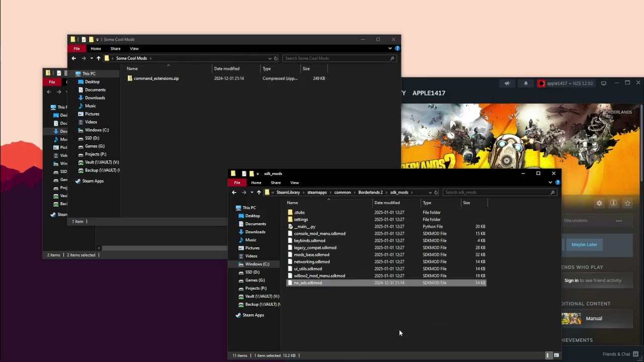Open View tab in sdk_mods window
This screenshot has width=644, height=362.
294,183
